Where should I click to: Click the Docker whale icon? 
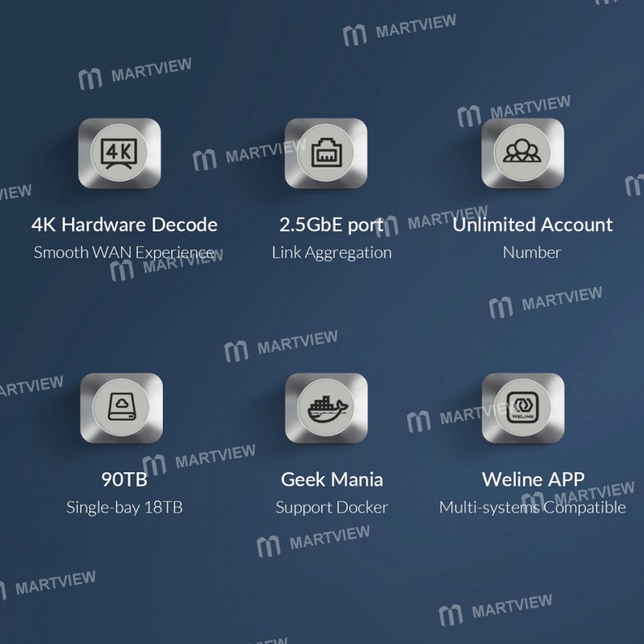(327, 408)
